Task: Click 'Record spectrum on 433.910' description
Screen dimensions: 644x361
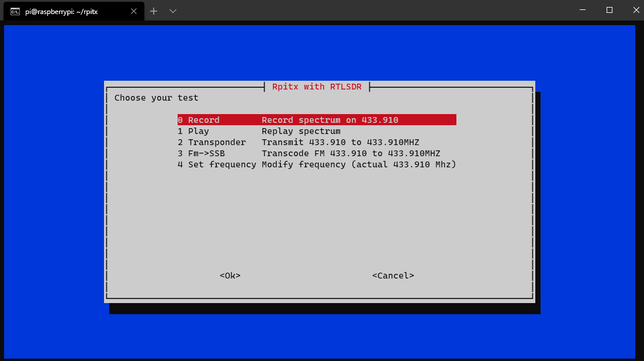Action: point(330,120)
